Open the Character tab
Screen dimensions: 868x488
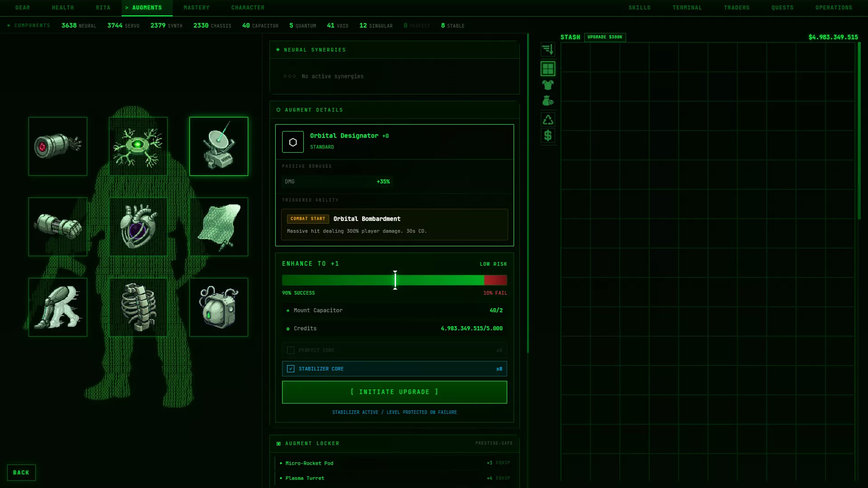(248, 8)
